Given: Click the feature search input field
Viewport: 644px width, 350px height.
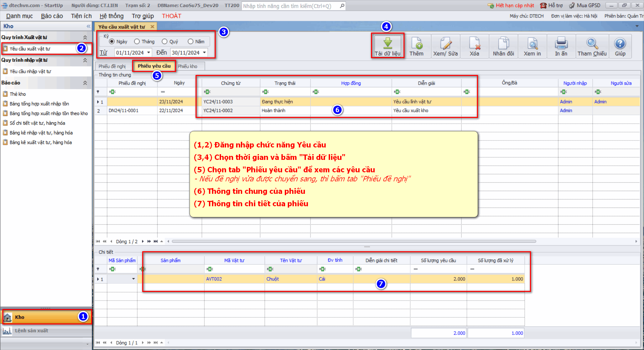Looking at the screenshot, I should (x=290, y=6).
